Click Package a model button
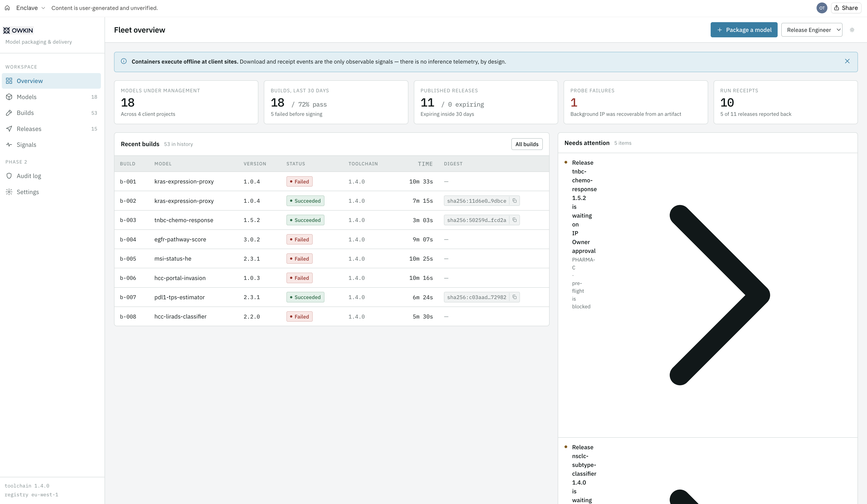This screenshot has height=504, width=867. point(744,30)
